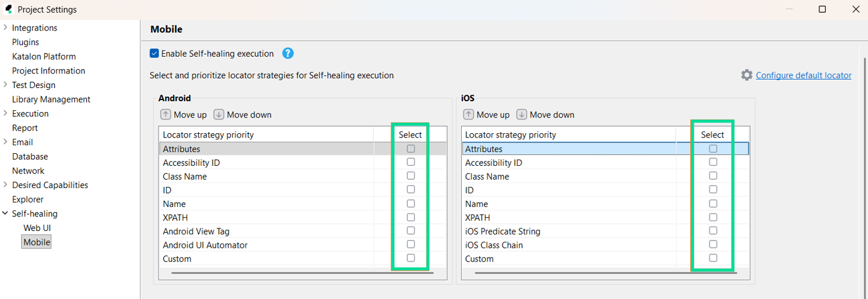
Task: Click the Katalon logo in title bar
Action: pyautogui.click(x=8, y=10)
